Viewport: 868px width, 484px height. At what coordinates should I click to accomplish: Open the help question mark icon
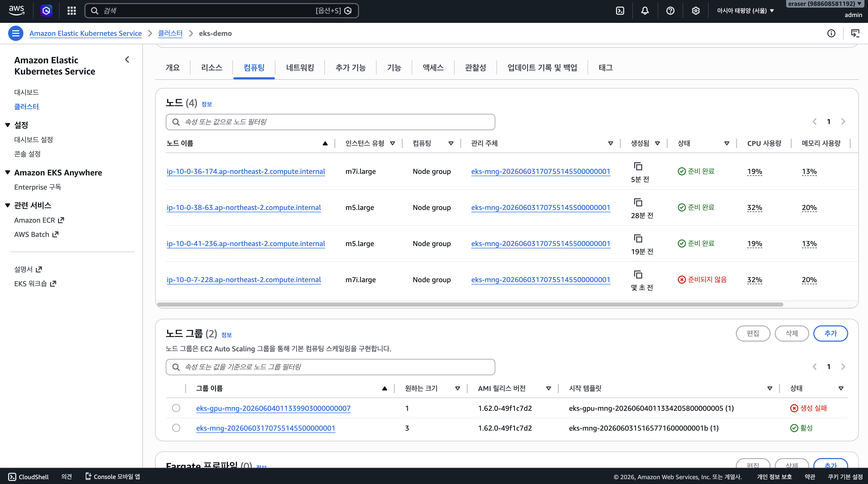(670, 11)
